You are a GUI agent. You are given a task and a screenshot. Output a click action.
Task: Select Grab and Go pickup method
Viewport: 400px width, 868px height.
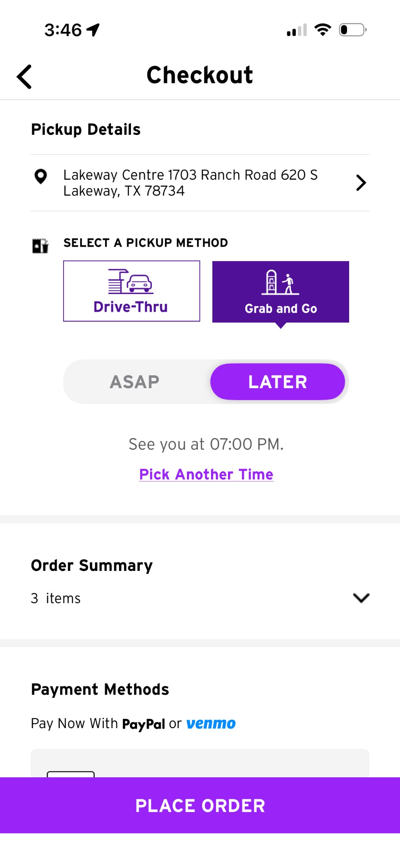point(281,292)
